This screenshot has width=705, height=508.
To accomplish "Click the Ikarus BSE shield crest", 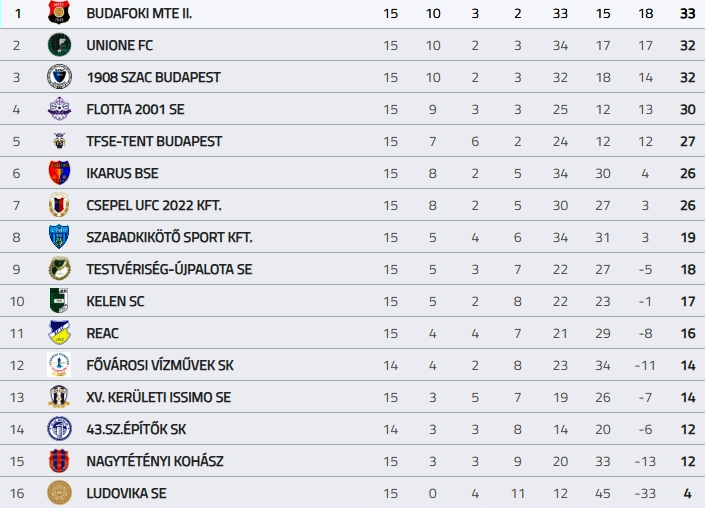I will [59, 173].
